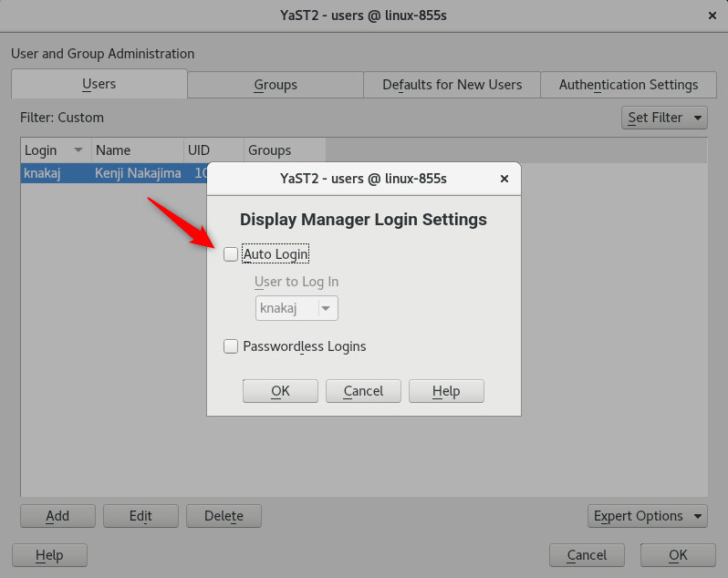Open the User to Log In dropdown
The image size is (728, 578).
[x=296, y=308]
